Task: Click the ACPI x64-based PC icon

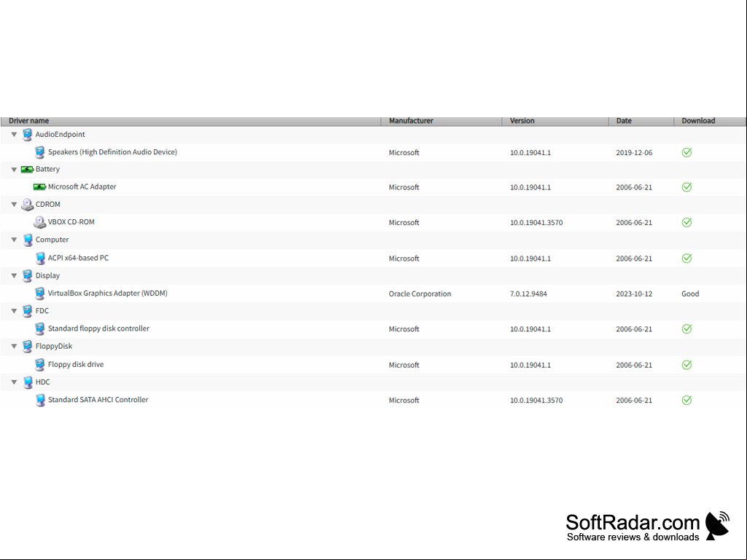Action: click(x=40, y=258)
